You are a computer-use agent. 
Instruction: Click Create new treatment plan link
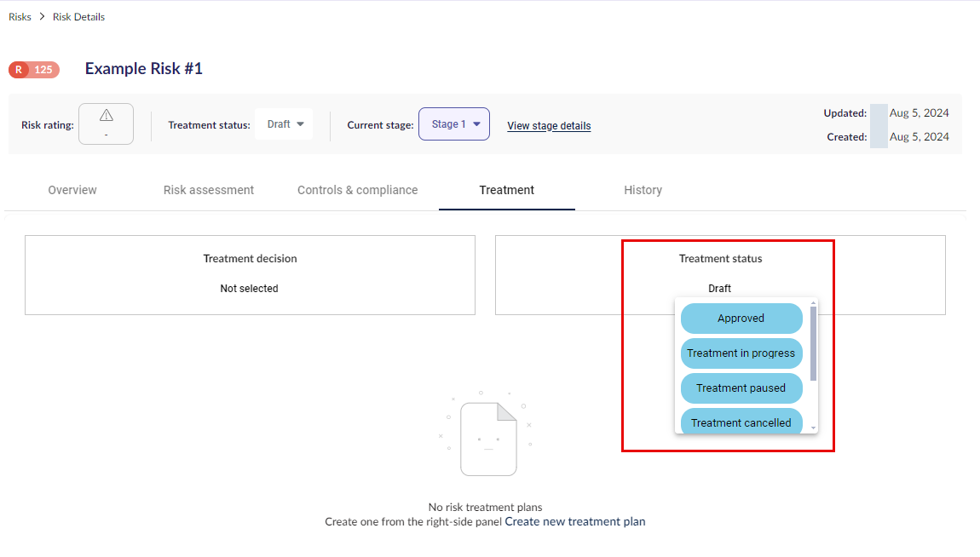(x=575, y=521)
